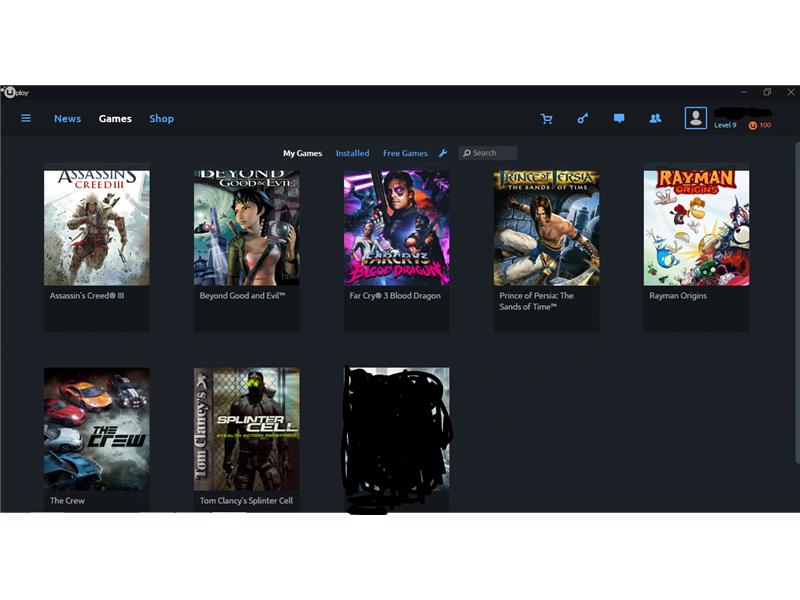Open the hamburger menu
Viewport: 800px width, 600px height.
[x=26, y=118]
